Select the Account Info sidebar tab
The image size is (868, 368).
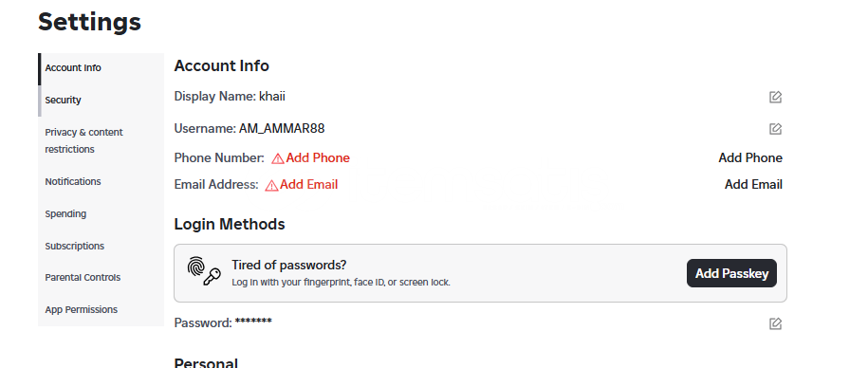click(101, 68)
